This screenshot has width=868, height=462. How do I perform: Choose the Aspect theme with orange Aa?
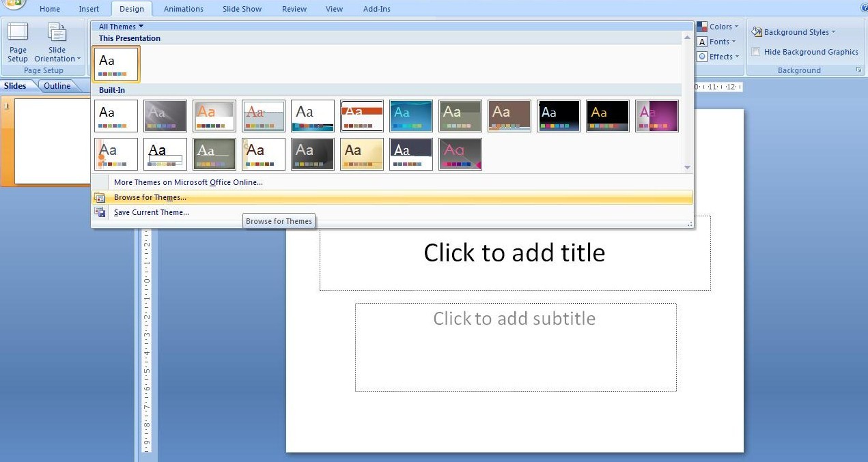click(214, 116)
